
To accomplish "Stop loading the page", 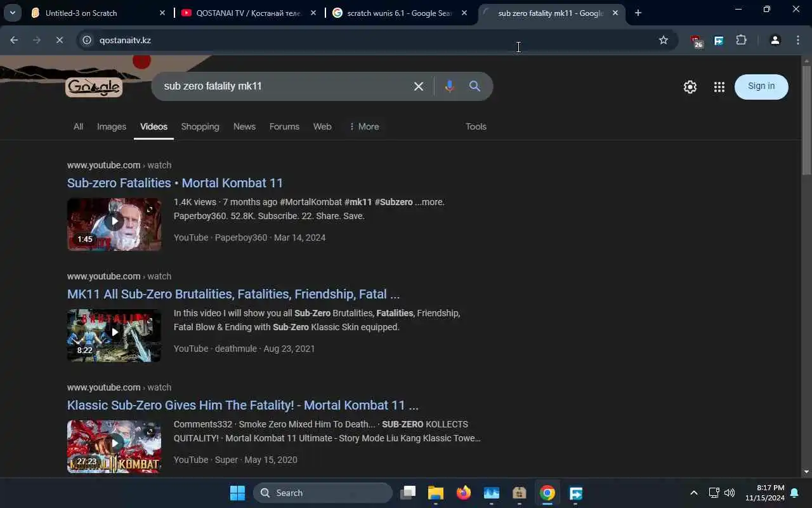I will click(59, 40).
